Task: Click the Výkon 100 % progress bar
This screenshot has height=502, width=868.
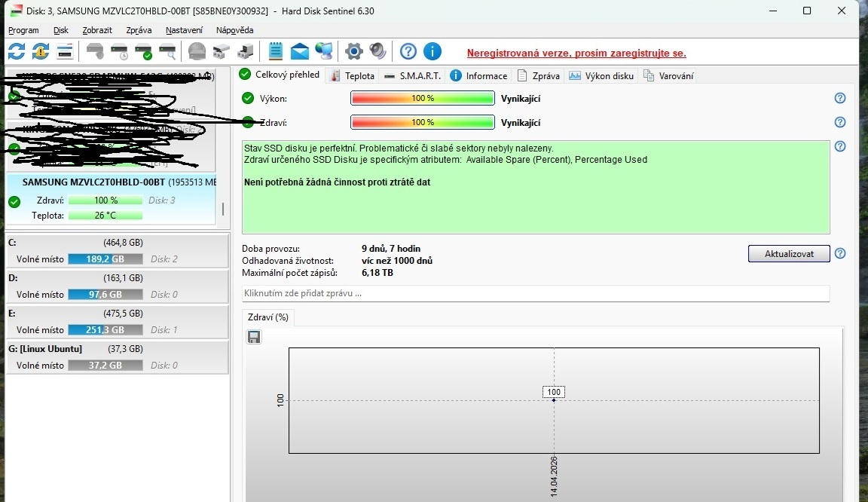Action: coord(423,98)
